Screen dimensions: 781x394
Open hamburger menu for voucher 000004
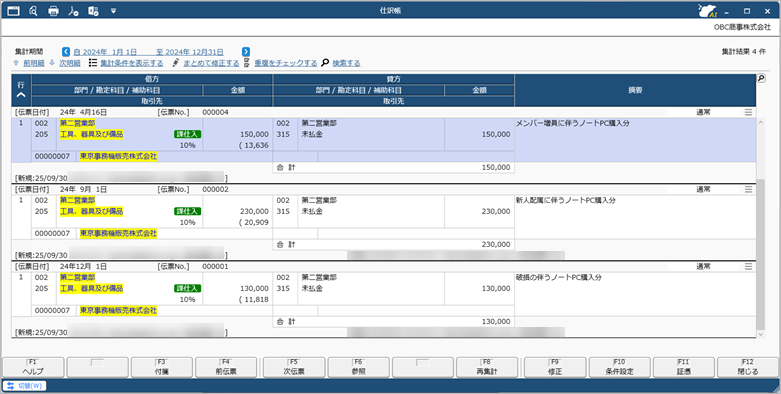tap(748, 113)
